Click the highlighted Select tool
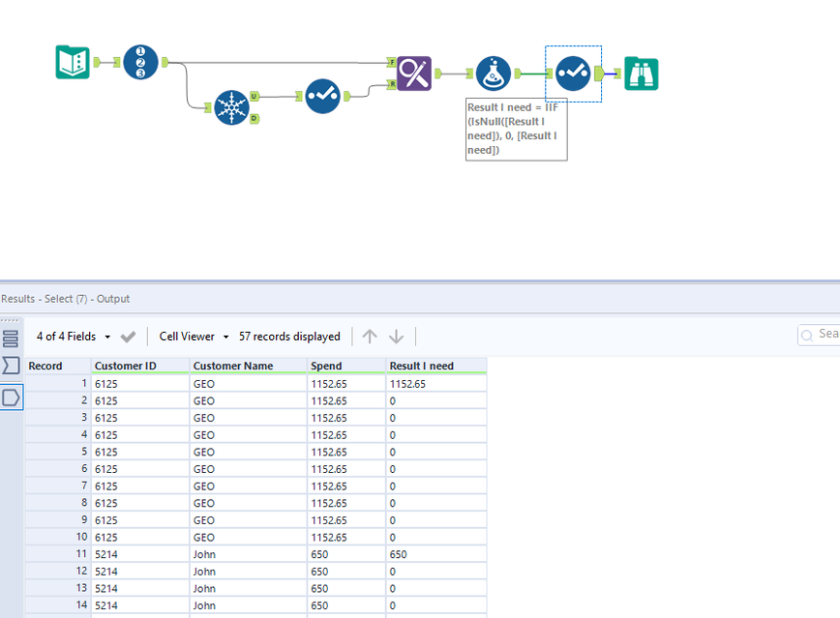Image resolution: width=840 pixels, height=618 pixels. 573,74
